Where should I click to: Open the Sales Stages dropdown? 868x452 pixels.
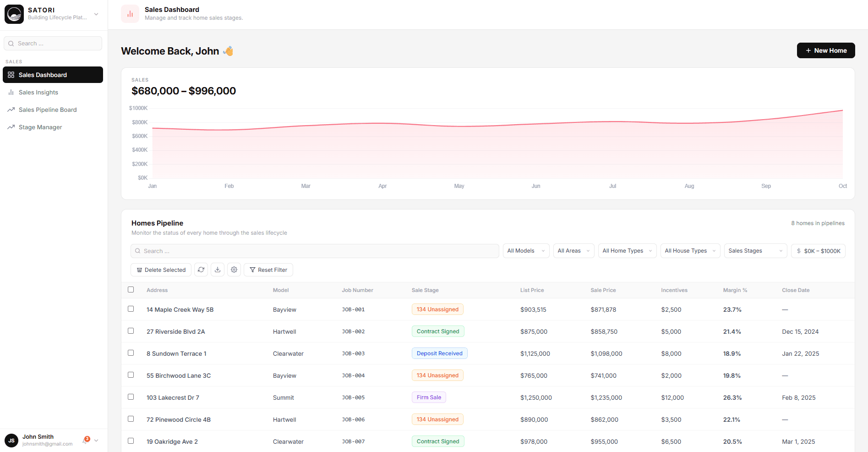click(755, 251)
